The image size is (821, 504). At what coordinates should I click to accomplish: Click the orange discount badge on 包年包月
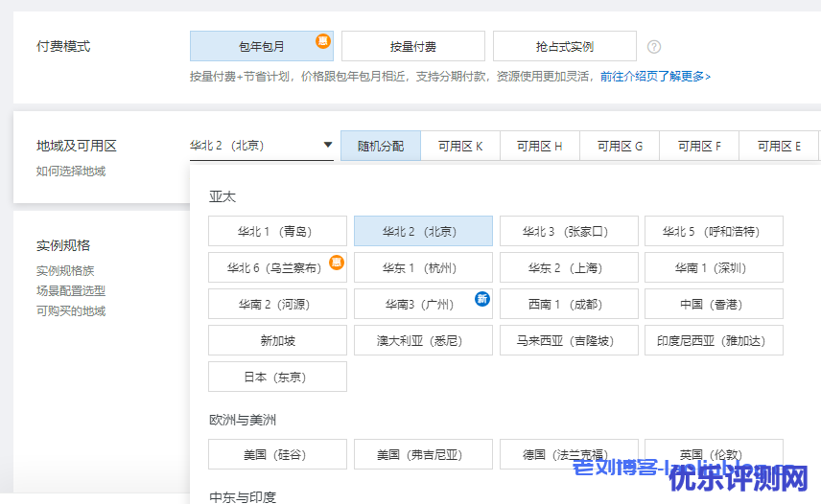point(323,40)
